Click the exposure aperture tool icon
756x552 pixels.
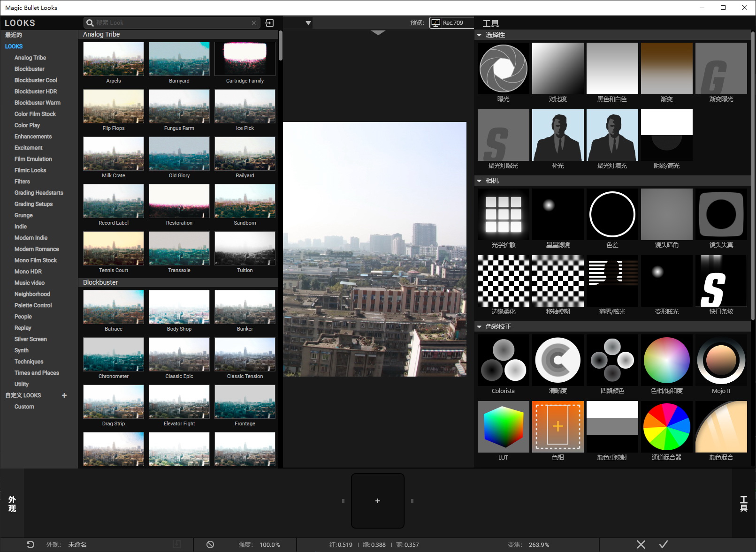point(503,68)
